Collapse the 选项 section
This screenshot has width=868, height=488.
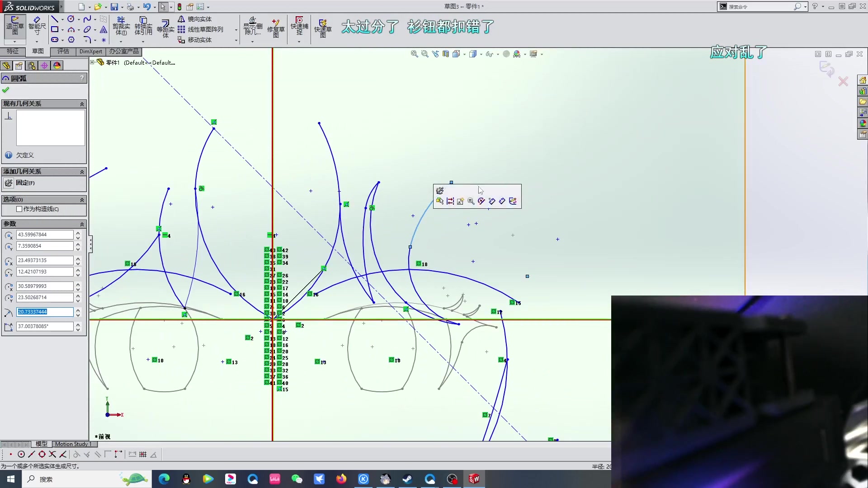(82, 200)
